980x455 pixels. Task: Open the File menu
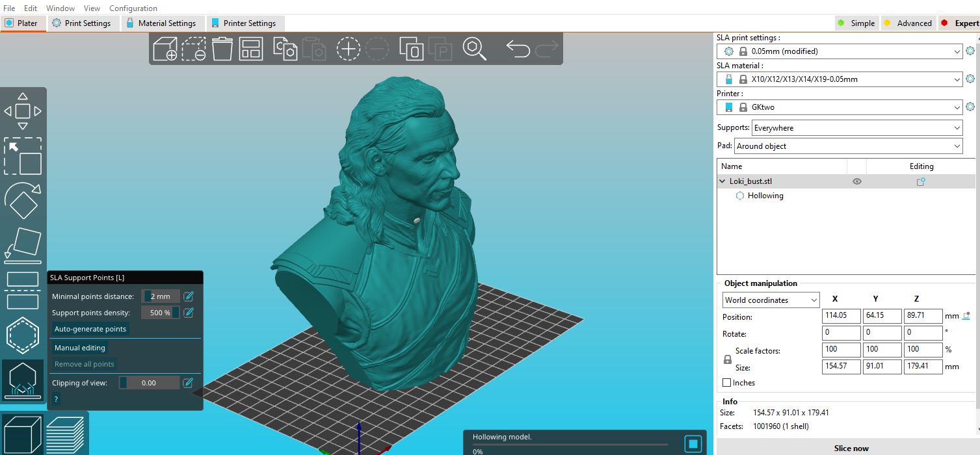click(x=9, y=8)
